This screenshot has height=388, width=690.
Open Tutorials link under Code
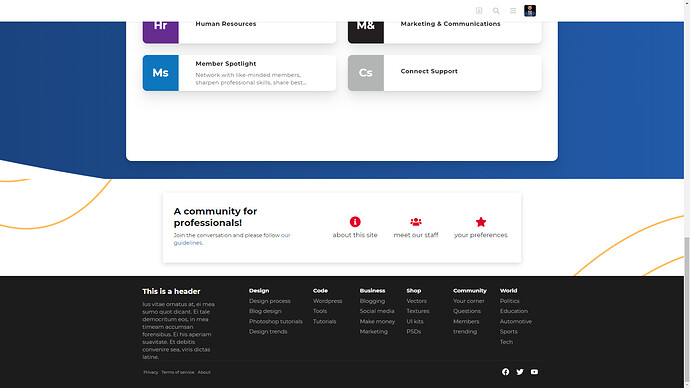[324, 322]
